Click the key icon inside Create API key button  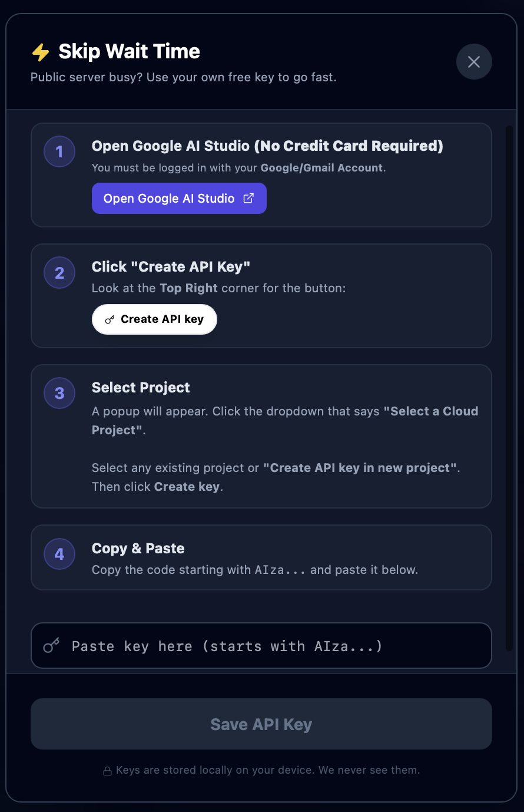[x=110, y=319]
